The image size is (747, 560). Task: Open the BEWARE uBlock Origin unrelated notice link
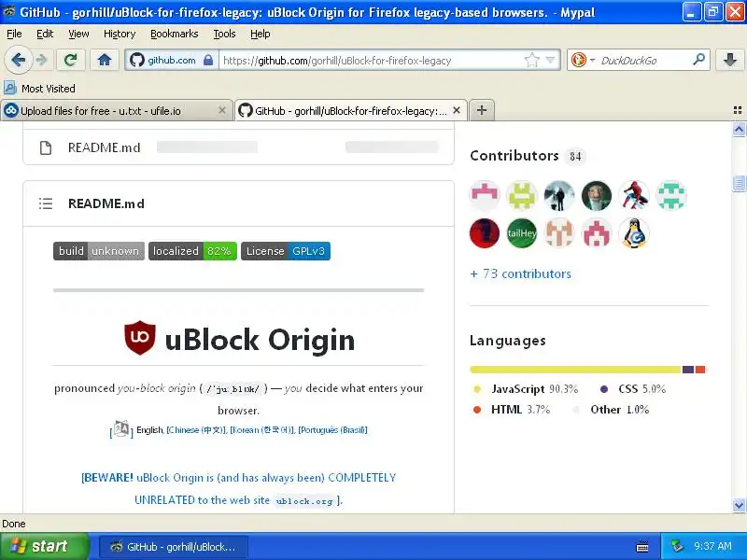coord(238,488)
